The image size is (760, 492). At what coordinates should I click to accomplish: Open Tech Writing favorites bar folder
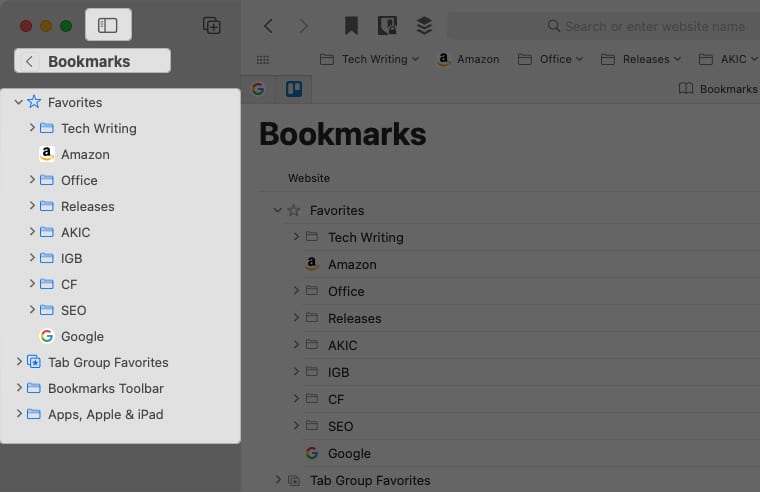(369, 59)
